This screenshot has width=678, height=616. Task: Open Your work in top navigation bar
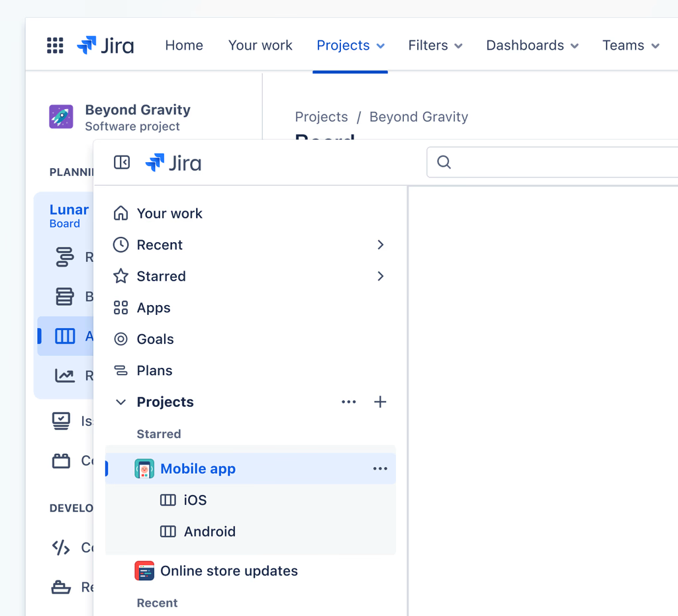pyautogui.click(x=260, y=46)
